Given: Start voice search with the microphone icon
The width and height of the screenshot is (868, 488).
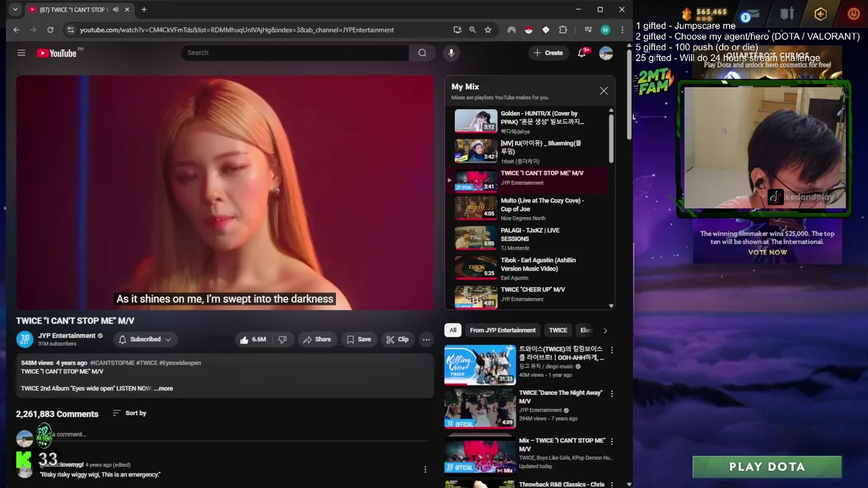Looking at the screenshot, I should point(451,53).
